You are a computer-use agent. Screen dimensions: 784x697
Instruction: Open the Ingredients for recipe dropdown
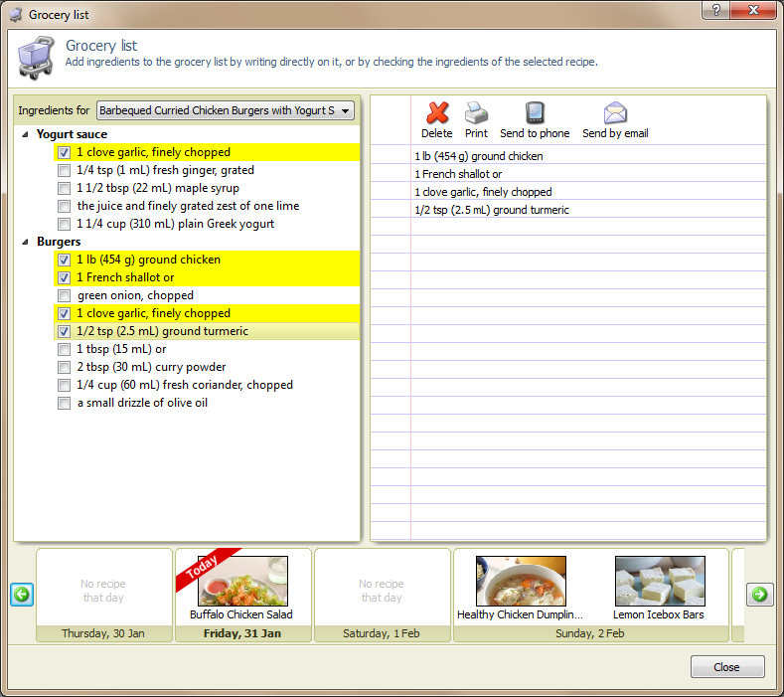(225, 110)
